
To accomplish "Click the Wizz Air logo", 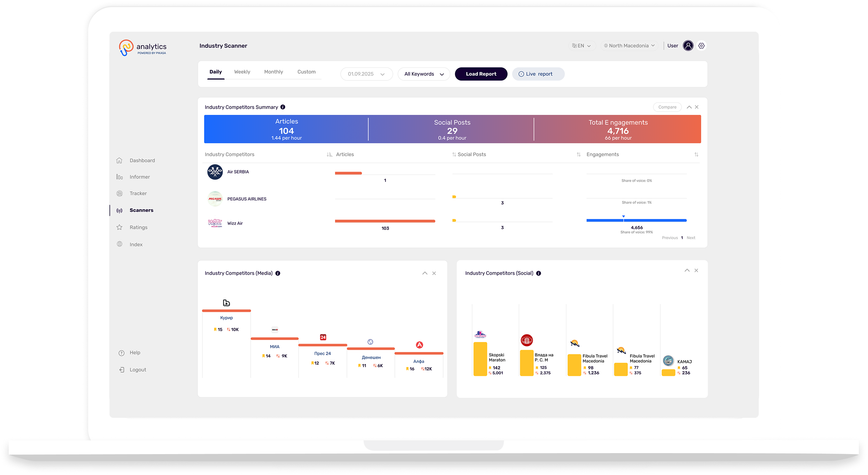I will tap(215, 223).
